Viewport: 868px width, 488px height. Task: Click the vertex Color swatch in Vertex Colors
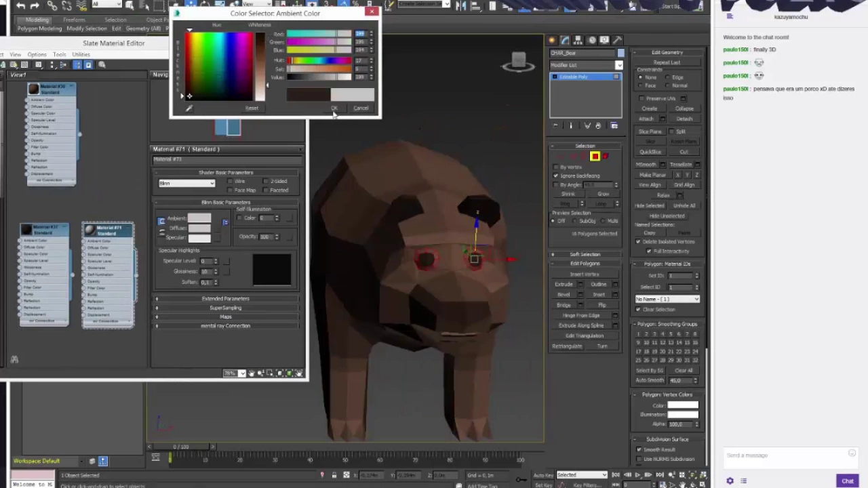click(682, 405)
